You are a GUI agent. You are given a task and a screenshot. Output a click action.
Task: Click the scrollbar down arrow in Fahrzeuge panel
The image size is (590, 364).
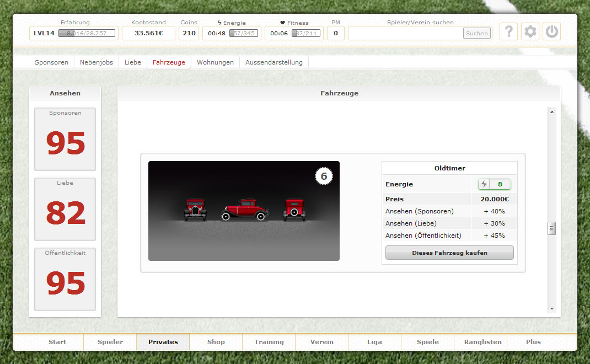coord(552,309)
